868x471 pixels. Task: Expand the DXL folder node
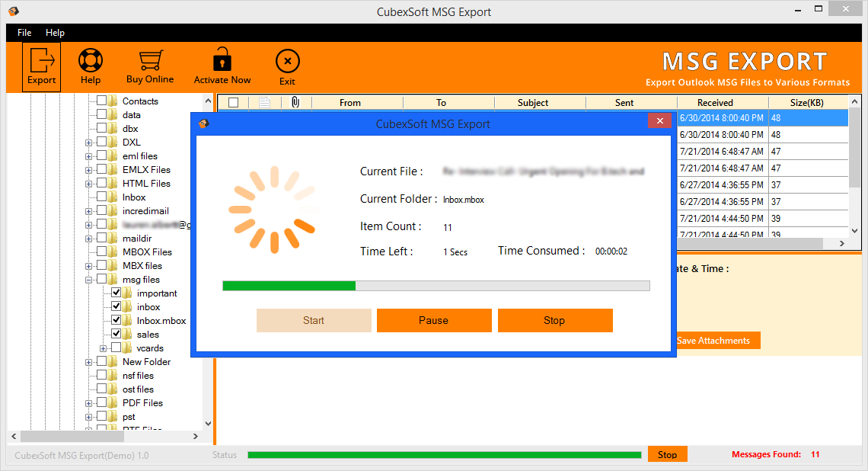click(x=88, y=143)
